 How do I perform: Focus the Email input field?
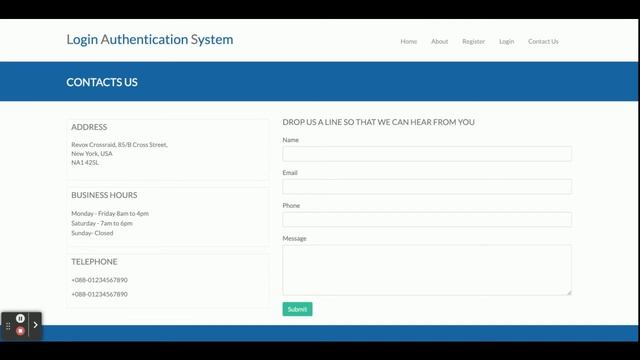pos(427,187)
